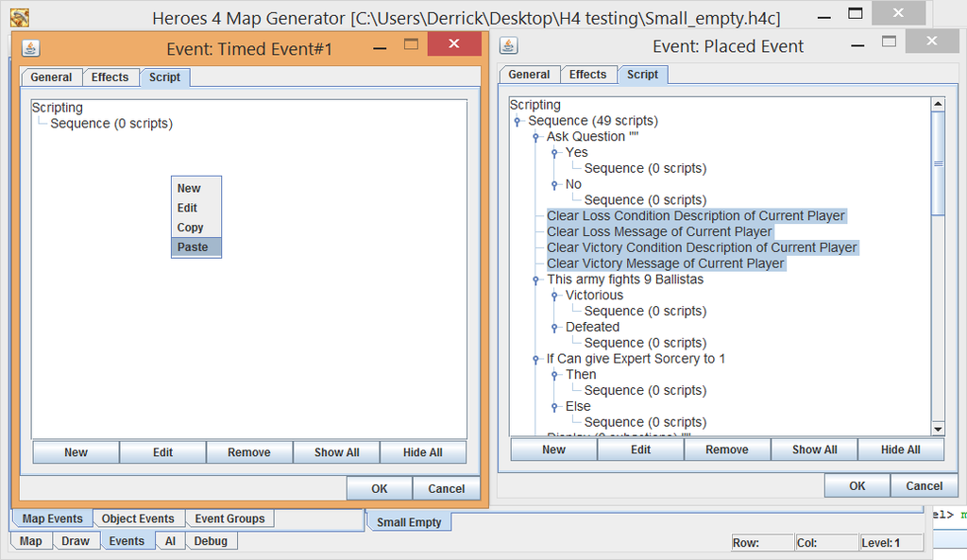Click Hide All in Timed Event#1 window
Viewport: 967px width, 560px height.
423,452
